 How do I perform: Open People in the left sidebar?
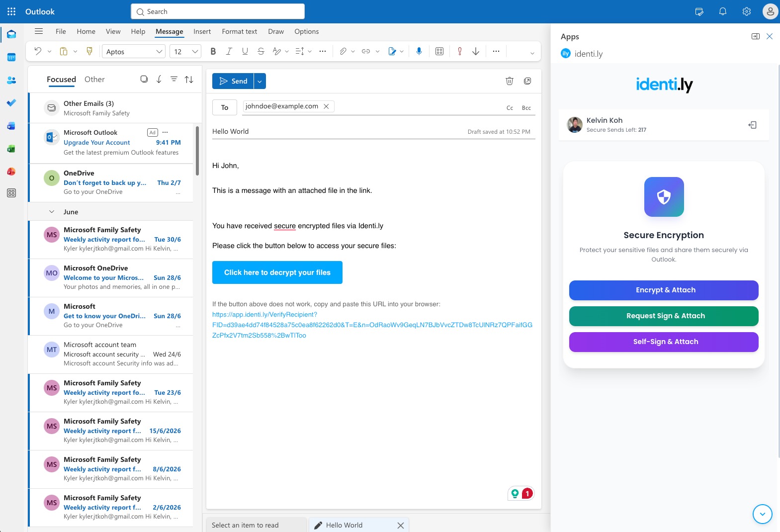[11, 80]
